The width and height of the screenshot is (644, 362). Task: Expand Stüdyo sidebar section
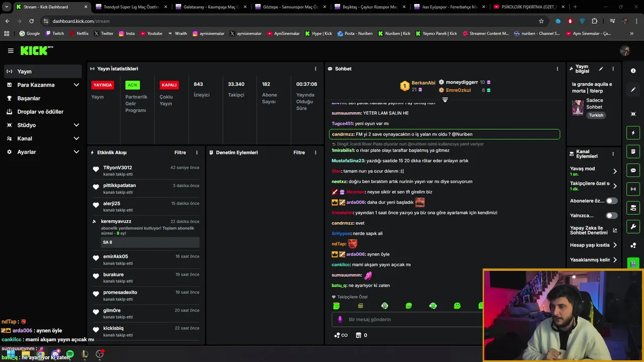[x=76, y=125]
